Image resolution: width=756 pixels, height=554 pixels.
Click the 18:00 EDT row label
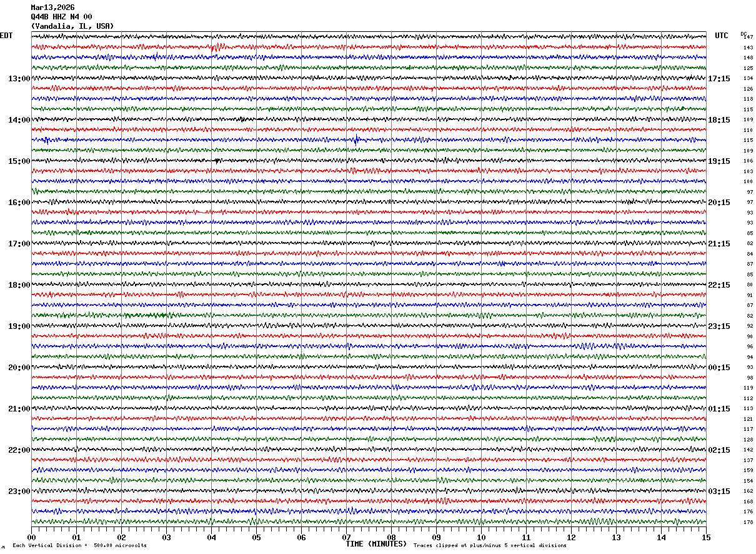click(x=19, y=285)
